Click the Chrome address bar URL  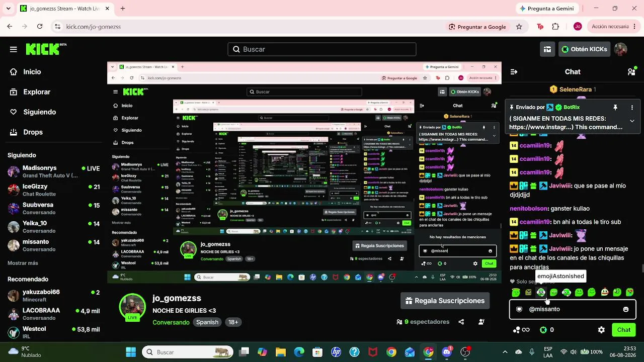click(x=94, y=27)
